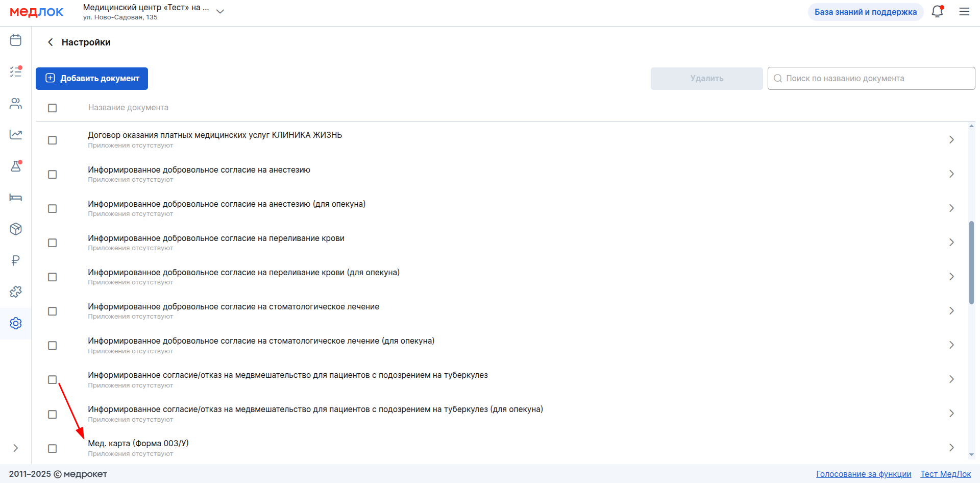Open the hamburger menu at top right

point(964,12)
